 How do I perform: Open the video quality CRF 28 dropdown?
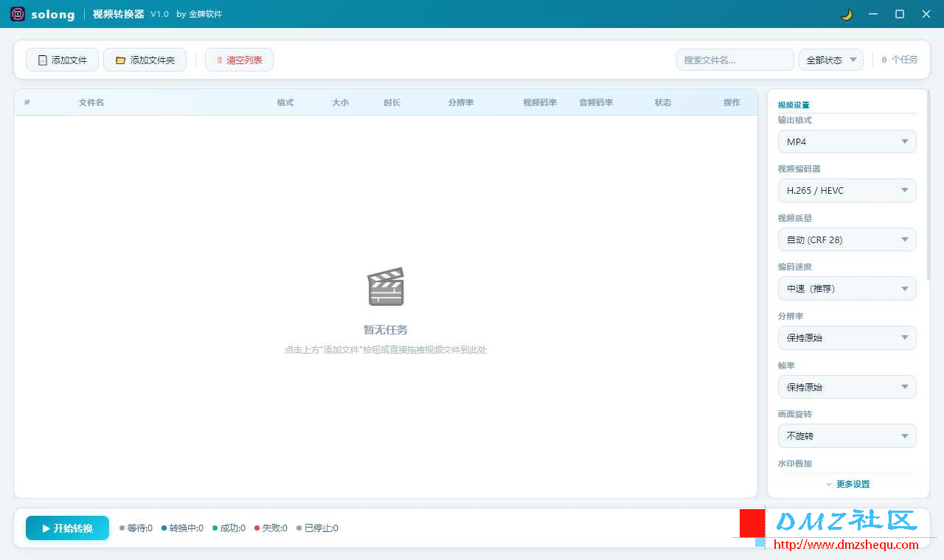(x=847, y=239)
